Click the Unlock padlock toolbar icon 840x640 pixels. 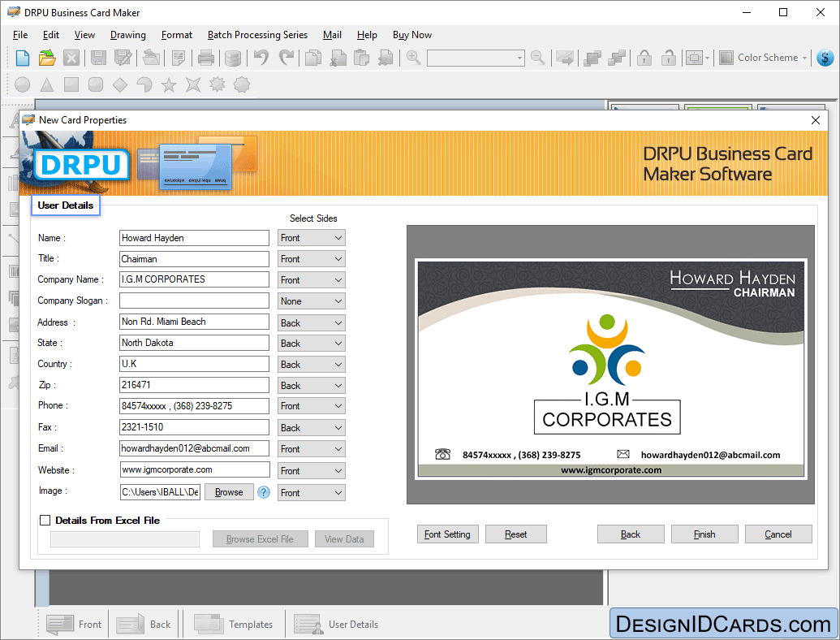coord(668,58)
